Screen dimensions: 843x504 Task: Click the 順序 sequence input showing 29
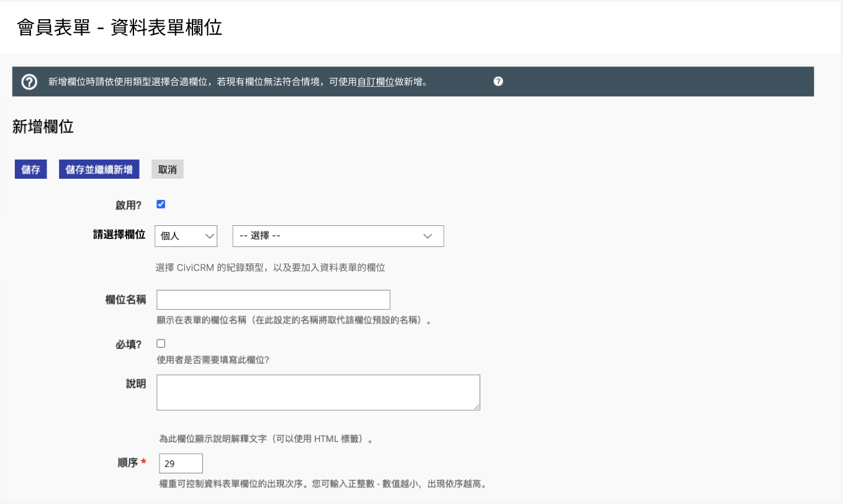(181, 462)
